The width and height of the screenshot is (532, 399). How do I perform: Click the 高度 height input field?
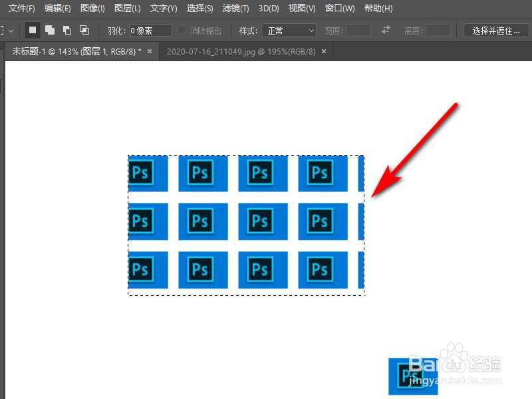(x=438, y=31)
